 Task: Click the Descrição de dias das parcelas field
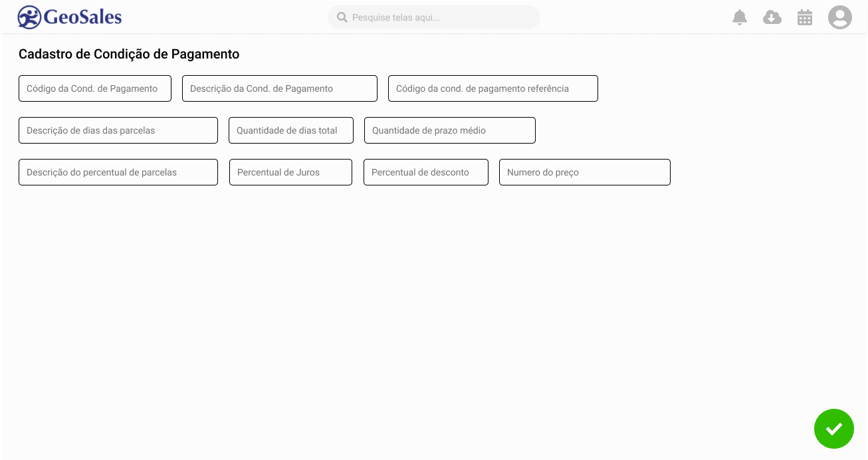point(118,130)
